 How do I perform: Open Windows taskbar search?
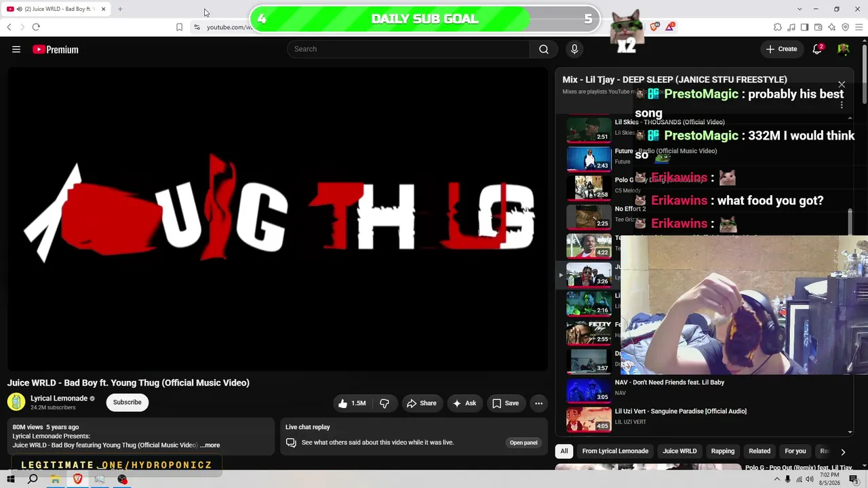coord(33,479)
